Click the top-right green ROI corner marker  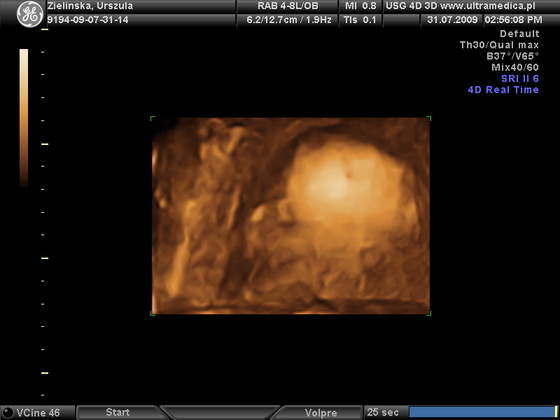[x=429, y=118]
